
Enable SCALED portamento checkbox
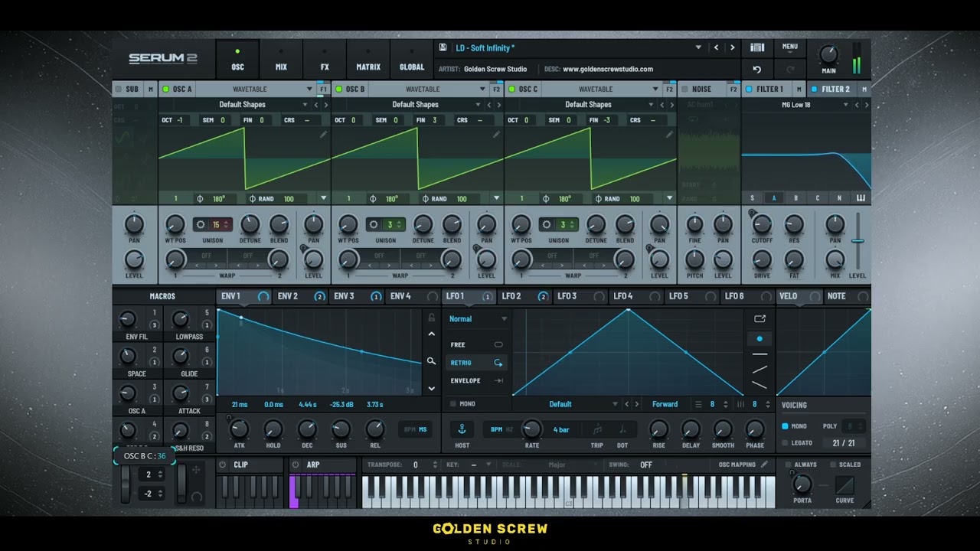pos(831,465)
